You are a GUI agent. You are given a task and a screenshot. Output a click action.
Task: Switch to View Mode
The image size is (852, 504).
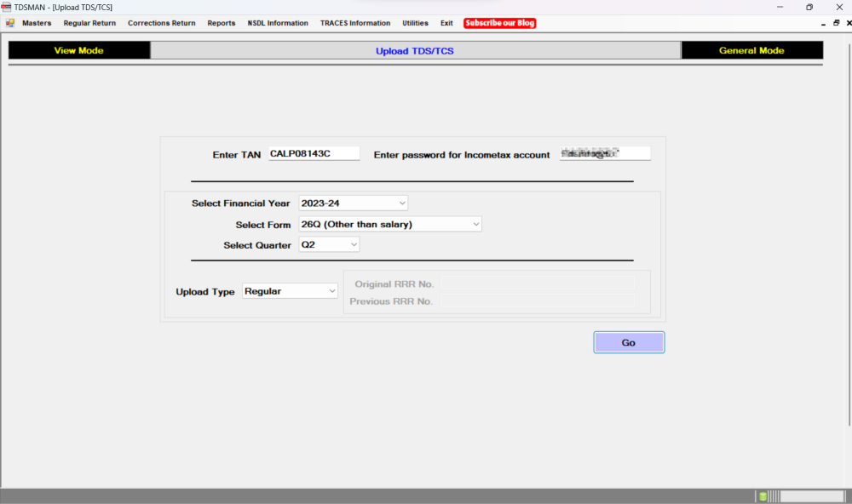point(78,50)
